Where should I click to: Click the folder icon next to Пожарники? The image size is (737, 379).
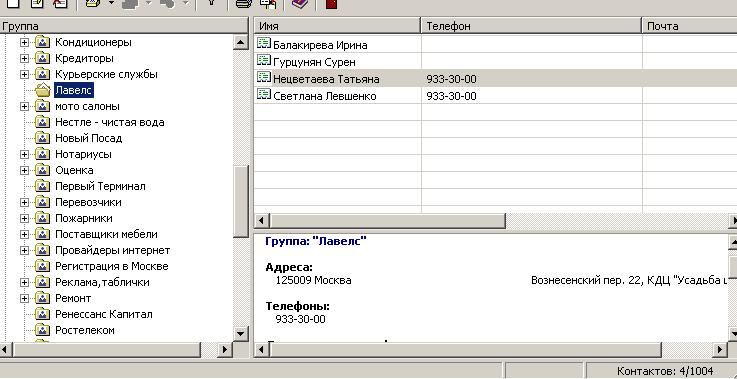coord(43,218)
